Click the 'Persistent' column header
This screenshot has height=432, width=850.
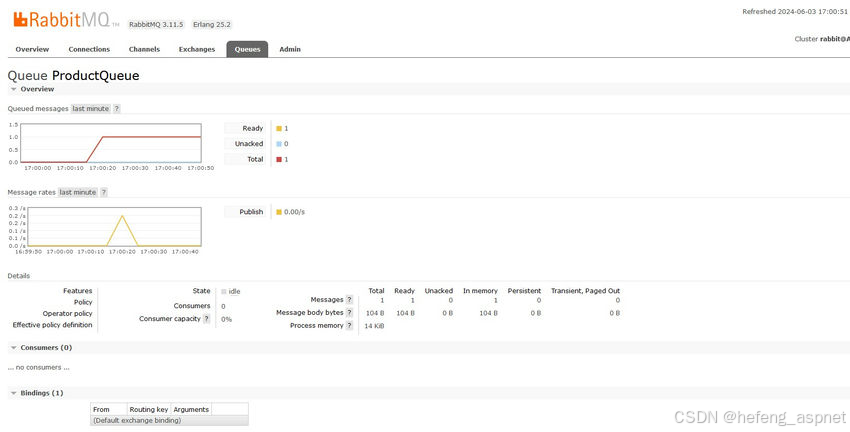coord(524,291)
